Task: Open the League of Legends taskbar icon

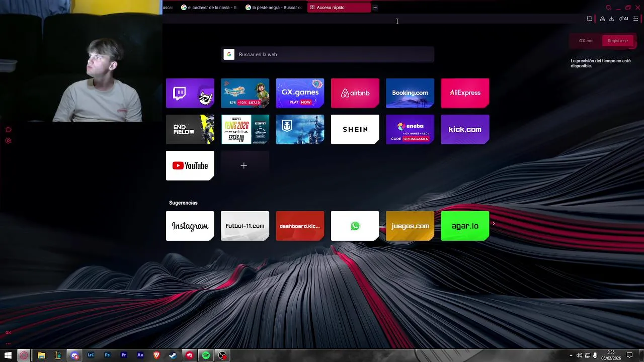Action: click(58, 355)
